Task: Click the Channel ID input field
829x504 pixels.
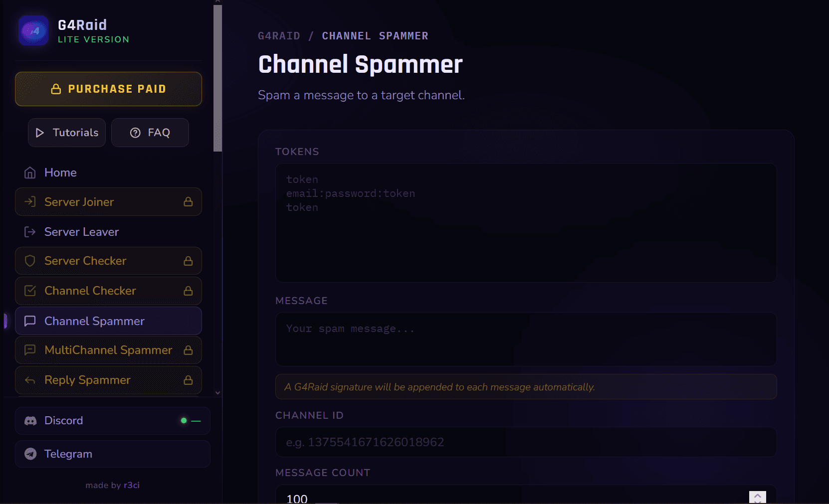Action: [x=526, y=442]
